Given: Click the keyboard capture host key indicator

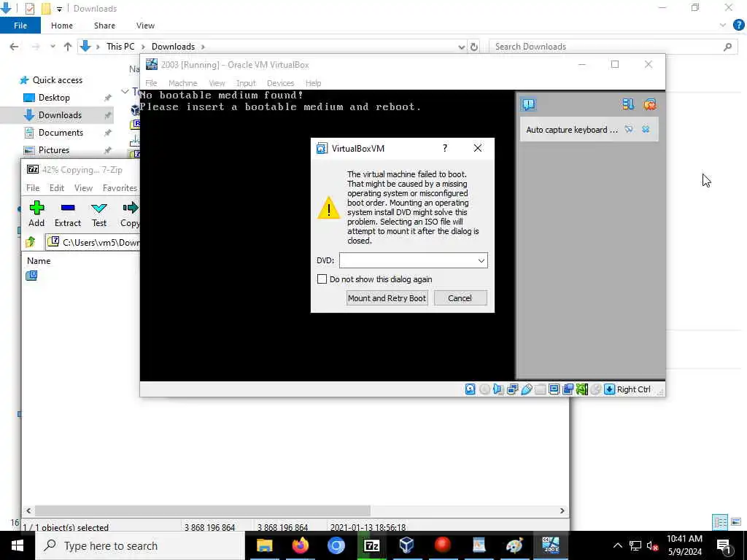Looking at the screenshot, I should [609, 389].
